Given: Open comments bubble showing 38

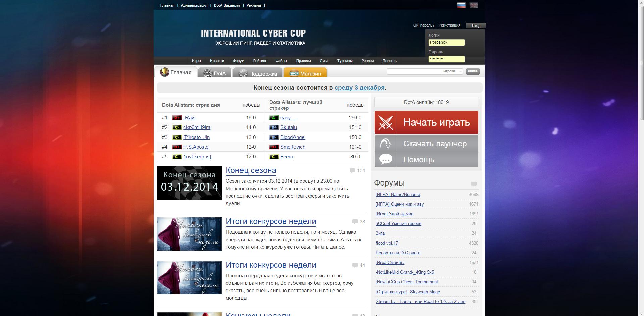Looking at the screenshot, I should [x=355, y=222].
